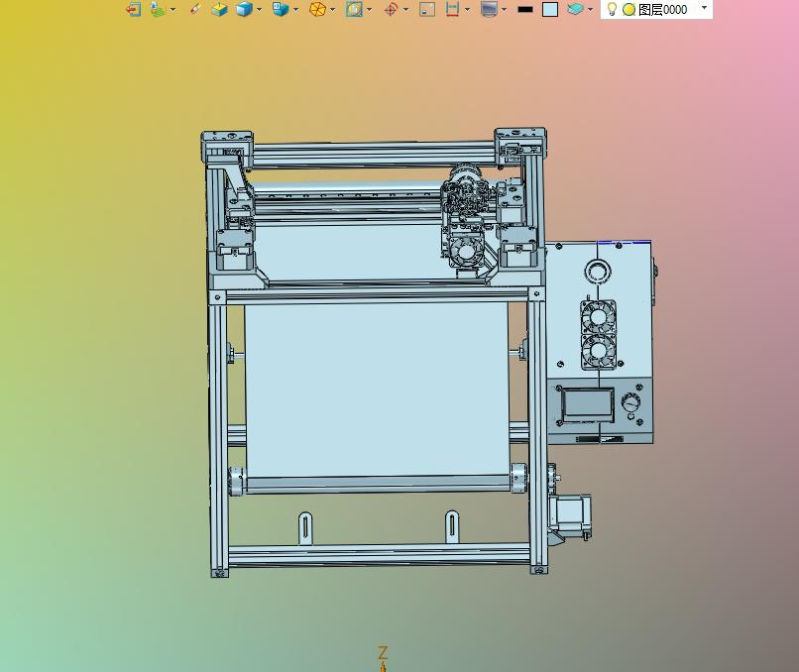This screenshot has height=672, width=799.
Task: Open dropdown arrow beside the green sketch icon
Action: 173,10
